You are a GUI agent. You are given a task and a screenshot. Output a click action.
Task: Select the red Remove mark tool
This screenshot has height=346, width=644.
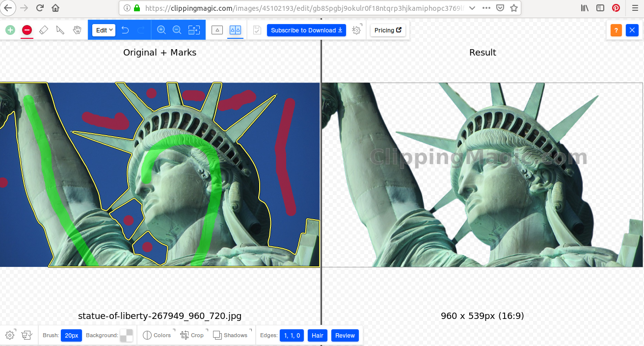[x=27, y=30]
